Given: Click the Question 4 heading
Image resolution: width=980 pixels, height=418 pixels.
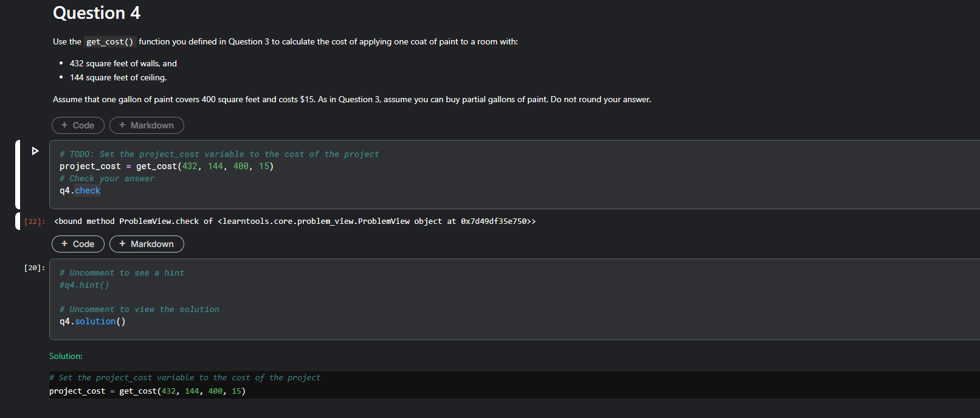Looking at the screenshot, I should 97,13.
